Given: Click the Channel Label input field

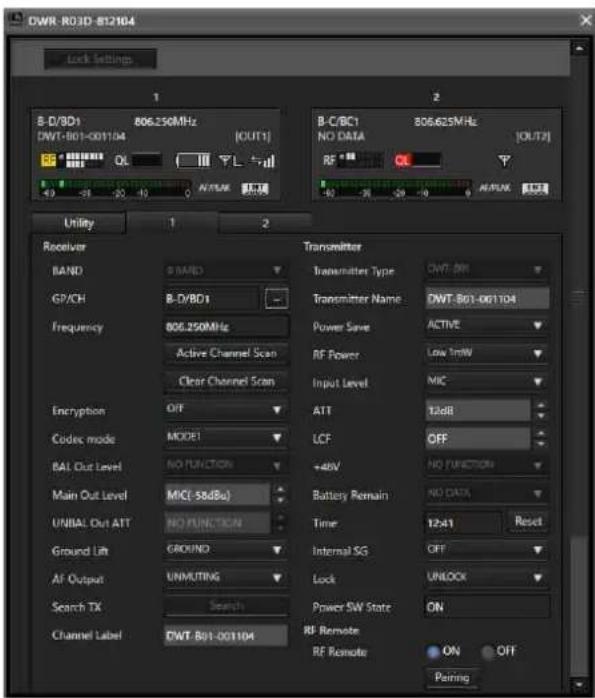Looking at the screenshot, I should (x=226, y=636).
